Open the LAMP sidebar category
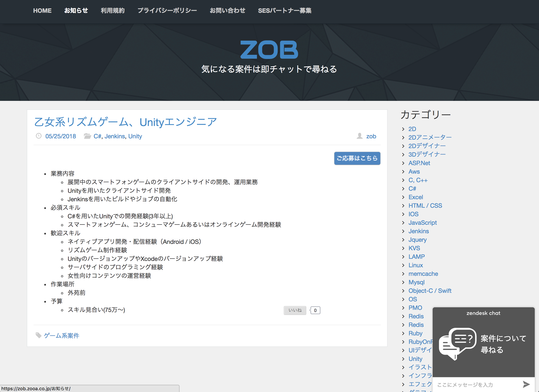Viewport: 539px width, 392px height. [x=417, y=257]
